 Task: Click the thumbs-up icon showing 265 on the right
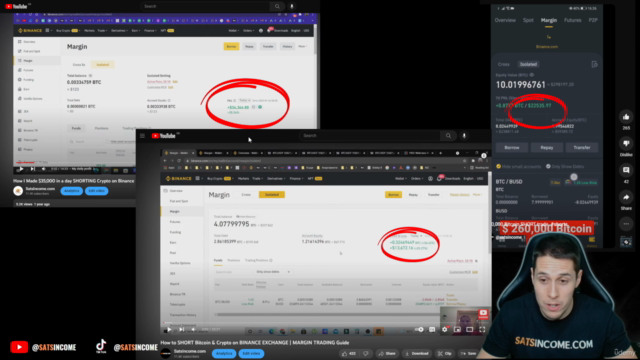(x=626, y=118)
